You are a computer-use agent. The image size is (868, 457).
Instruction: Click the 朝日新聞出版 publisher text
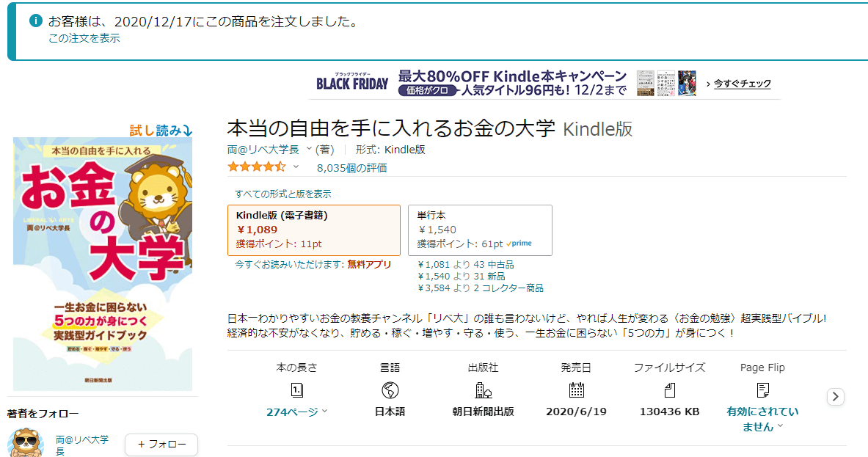[x=484, y=412]
